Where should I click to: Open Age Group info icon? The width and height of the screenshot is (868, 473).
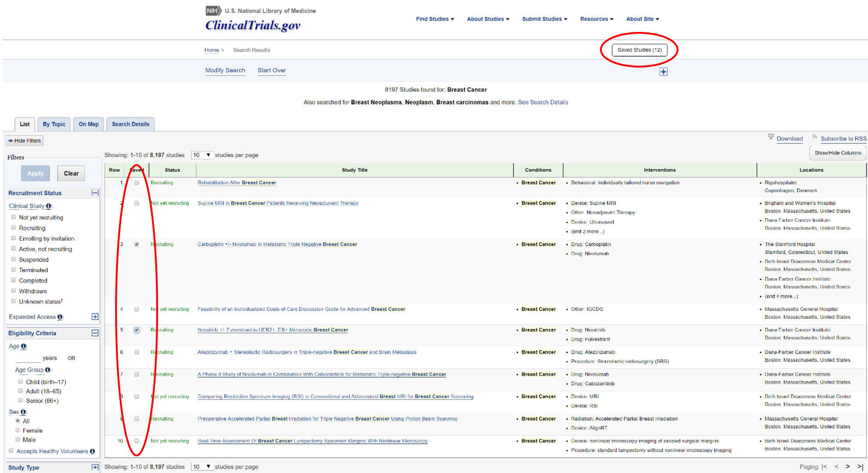pyautogui.click(x=48, y=370)
